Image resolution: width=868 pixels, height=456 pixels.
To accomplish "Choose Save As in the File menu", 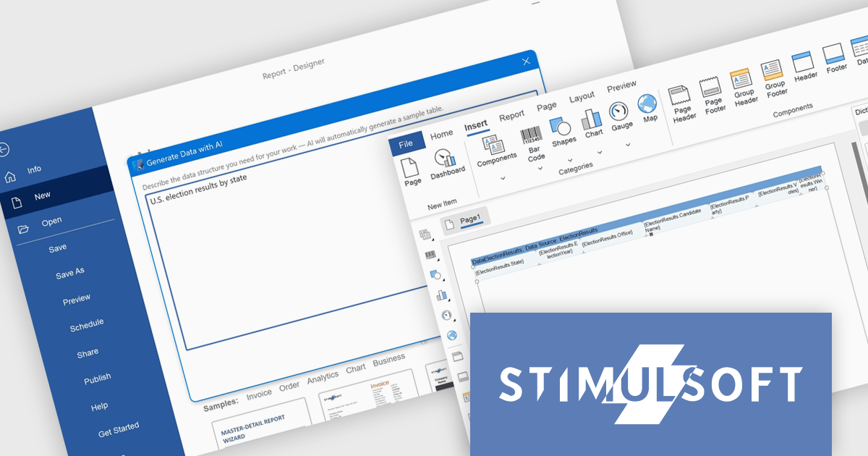I will coord(69,273).
